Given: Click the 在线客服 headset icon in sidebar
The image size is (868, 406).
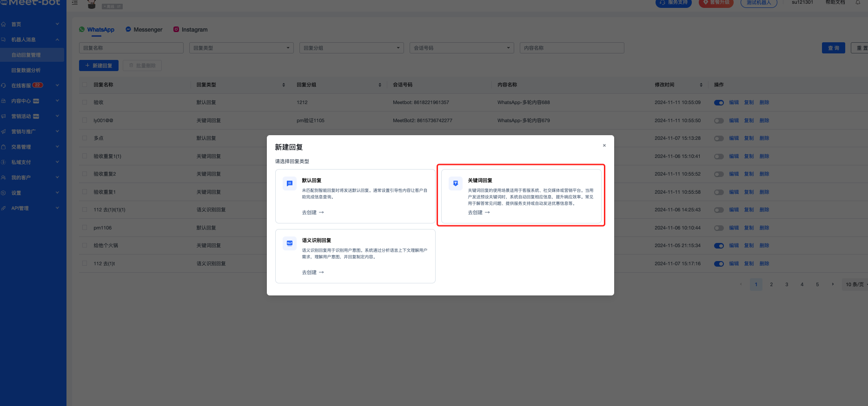Looking at the screenshot, I should [4, 85].
